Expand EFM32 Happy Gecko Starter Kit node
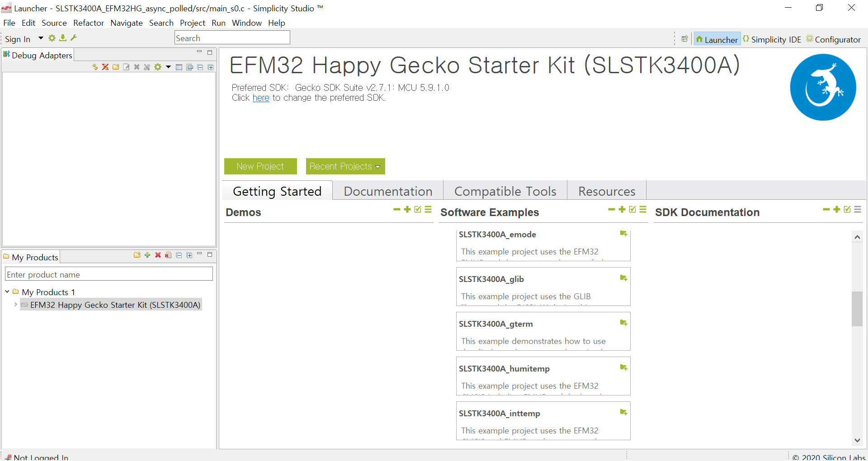The image size is (868, 461). 16,305
